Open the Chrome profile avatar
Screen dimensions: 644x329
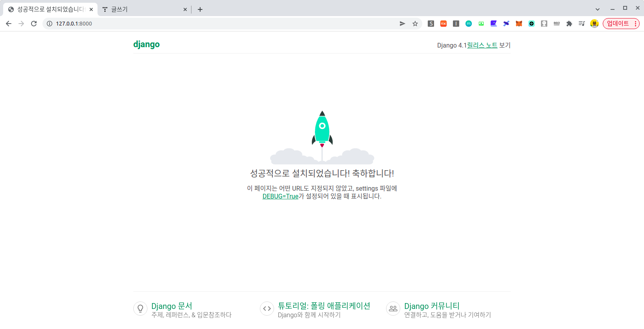click(594, 24)
